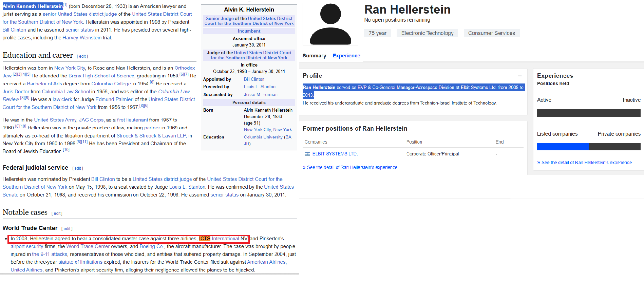Open Jesse M. Furman link in infobox
This screenshot has height=281, width=644.
tap(261, 95)
